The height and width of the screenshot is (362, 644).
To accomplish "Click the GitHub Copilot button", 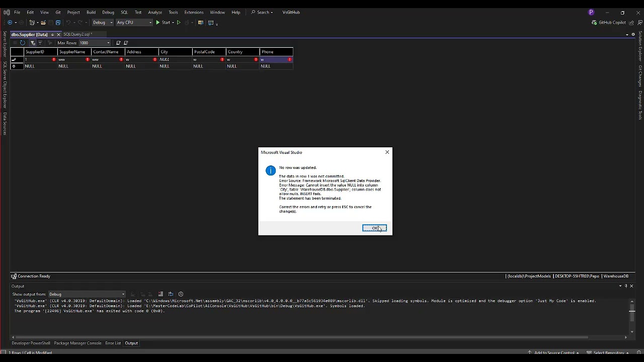I will coord(609,23).
